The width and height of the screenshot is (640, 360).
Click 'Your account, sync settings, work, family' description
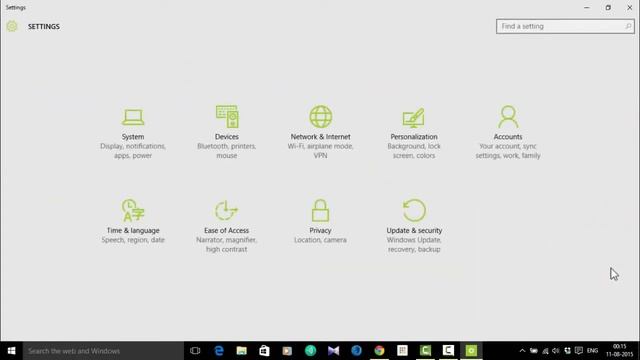[508, 151]
